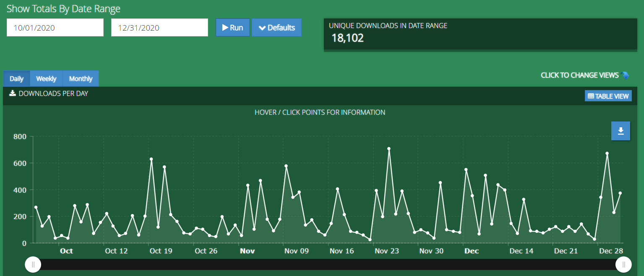Screen dimensions: 644x276
Task: Switch to the Daily tab
Action: (17, 79)
